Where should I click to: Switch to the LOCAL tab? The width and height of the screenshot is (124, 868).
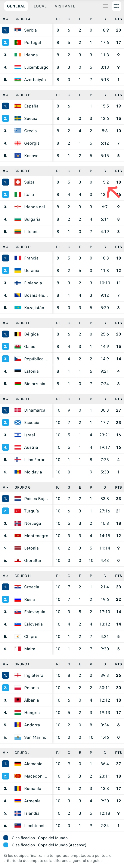coord(40,6)
